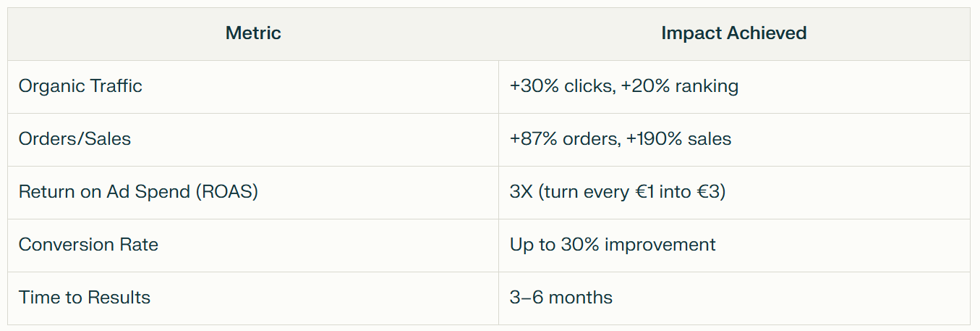Image resolution: width=980 pixels, height=331 pixels.
Task: Click the Impact Achieved column header
Action: coord(734,33)
